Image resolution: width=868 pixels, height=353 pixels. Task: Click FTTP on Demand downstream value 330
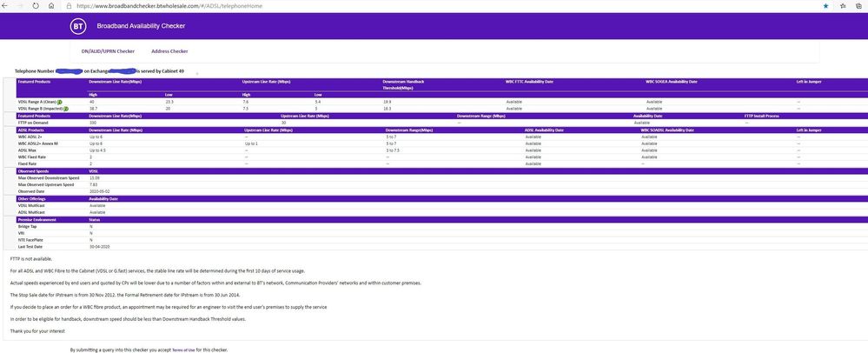[x=92, y=123]
